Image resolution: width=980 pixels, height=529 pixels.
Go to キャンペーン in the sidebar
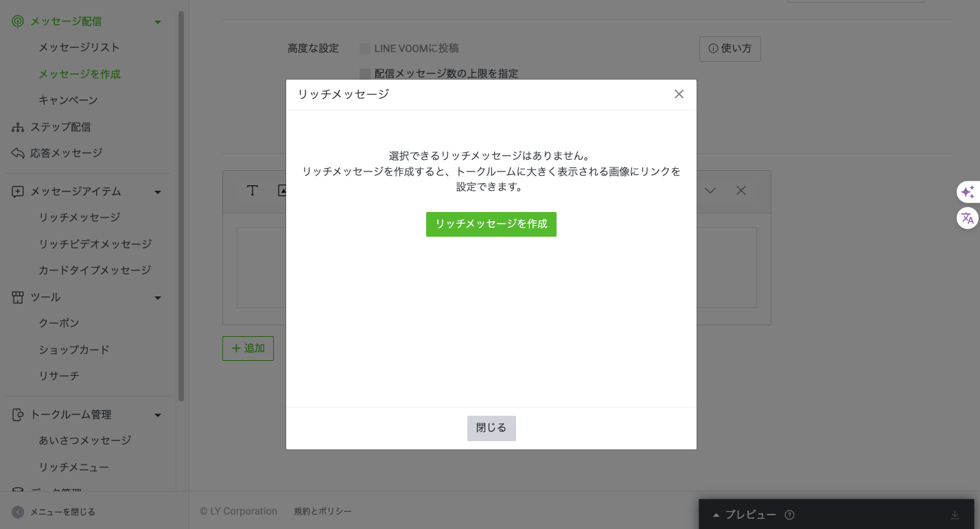click(x=68, y=100)
